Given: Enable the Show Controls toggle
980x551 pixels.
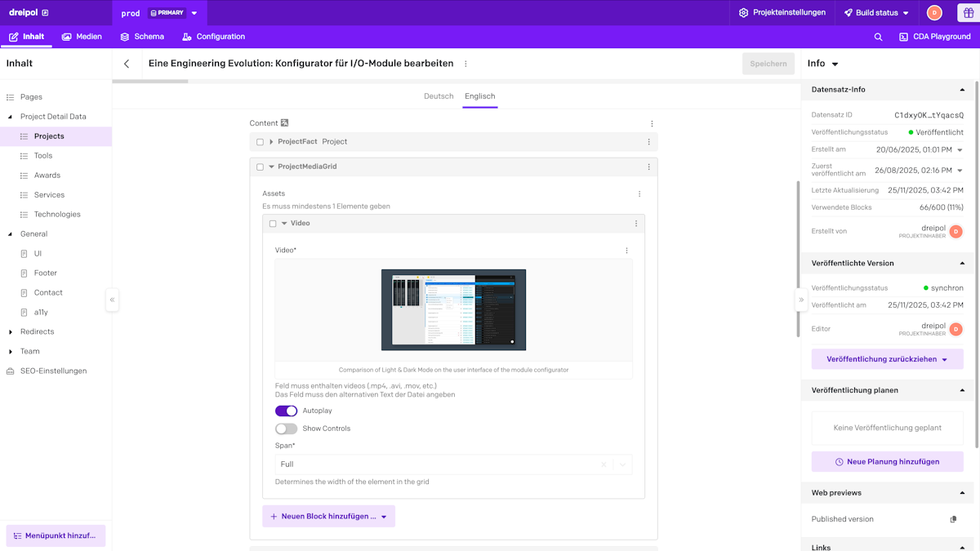Looking at the screenshot, I should tap(286, 428).
